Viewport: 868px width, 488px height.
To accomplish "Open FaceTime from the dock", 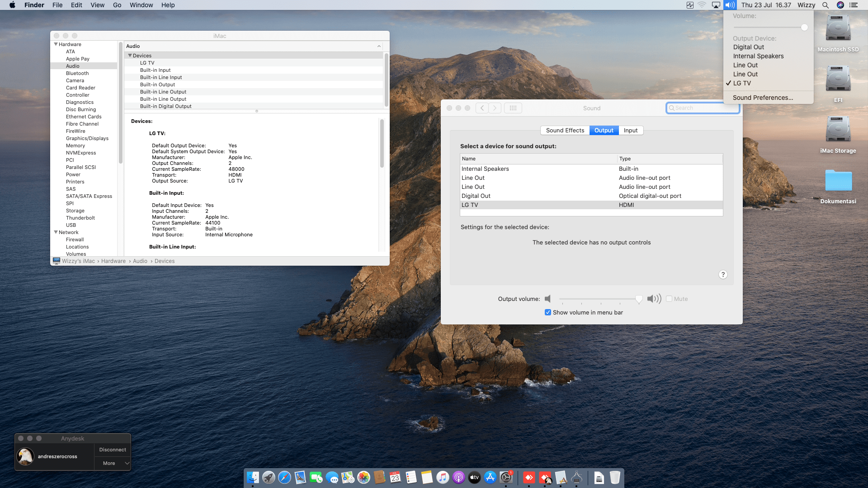I will click(316, 477).
